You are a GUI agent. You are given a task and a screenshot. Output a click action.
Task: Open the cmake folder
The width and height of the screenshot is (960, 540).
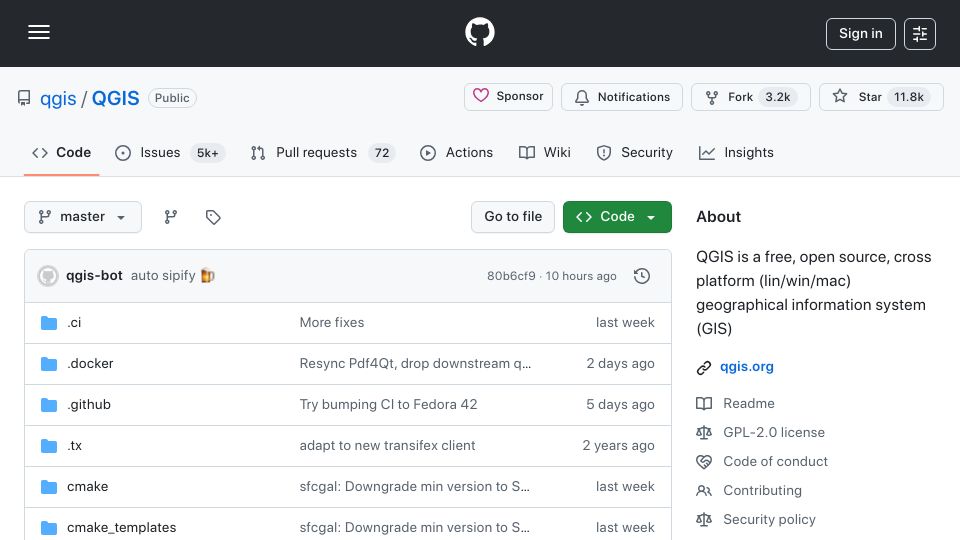tap(88, 487)
